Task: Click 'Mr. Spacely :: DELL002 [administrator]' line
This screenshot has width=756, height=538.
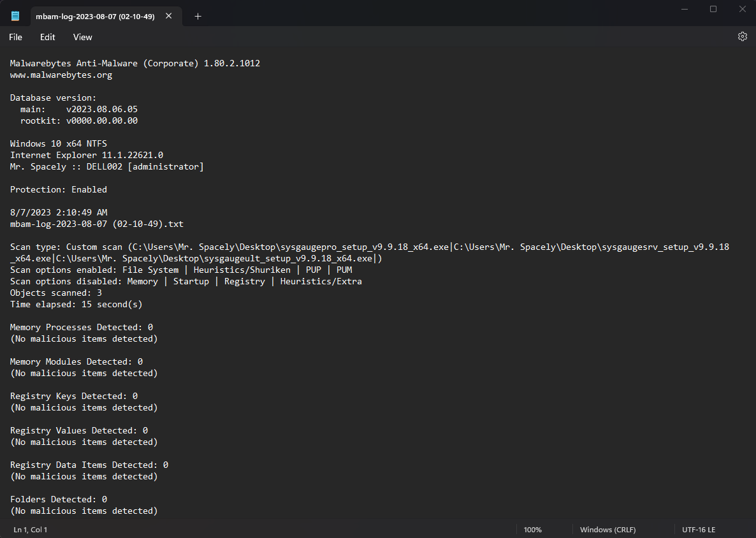Action: pyautogui.click(x=107, y=166)
